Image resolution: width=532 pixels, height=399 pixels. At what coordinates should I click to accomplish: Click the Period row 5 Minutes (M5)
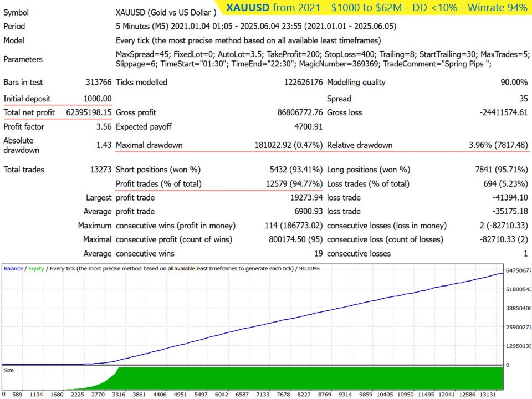coord(256,27)
